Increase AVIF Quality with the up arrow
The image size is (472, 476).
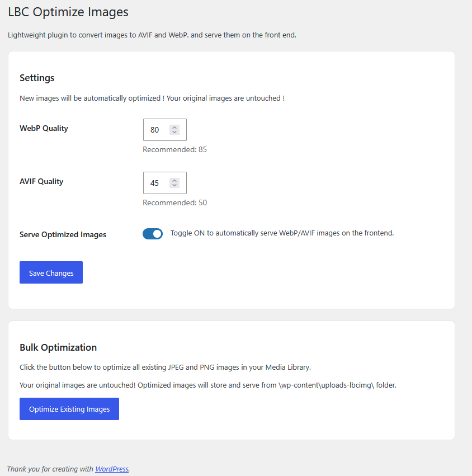click(174, 180)
